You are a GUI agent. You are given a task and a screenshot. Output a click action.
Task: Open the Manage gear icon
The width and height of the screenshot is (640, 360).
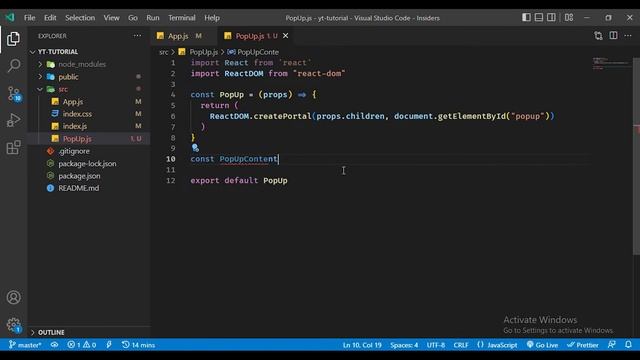click(x=13, y=325)
